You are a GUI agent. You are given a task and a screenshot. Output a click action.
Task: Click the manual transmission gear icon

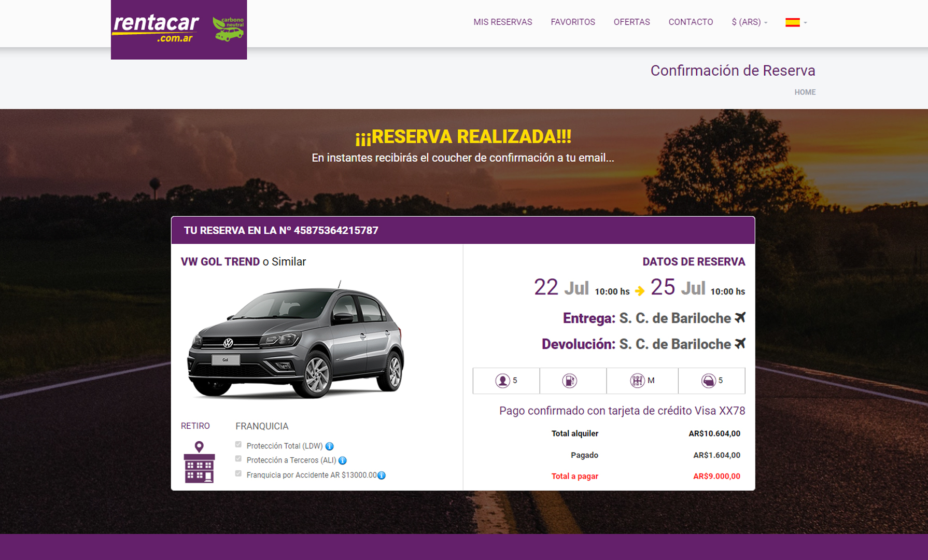click(637, 381)
